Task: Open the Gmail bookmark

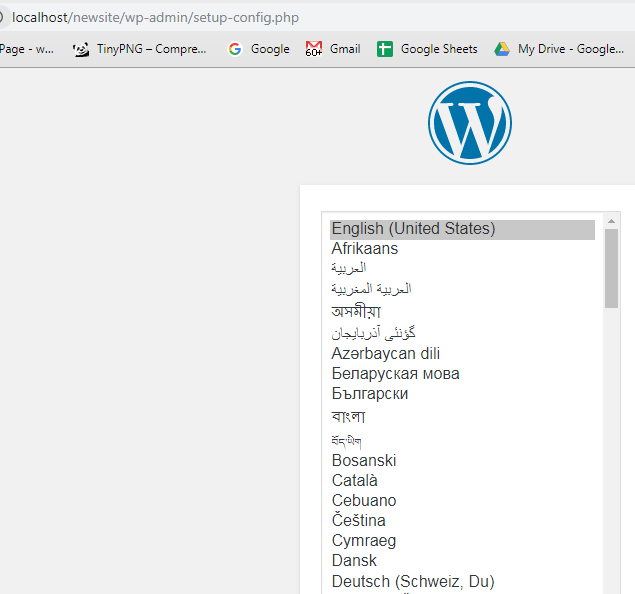Action: (x=333, y=49)
